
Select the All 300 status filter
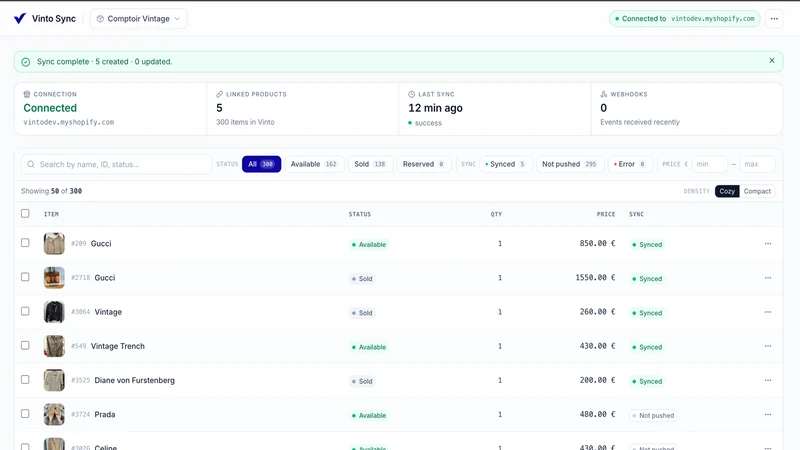(261, 164)
